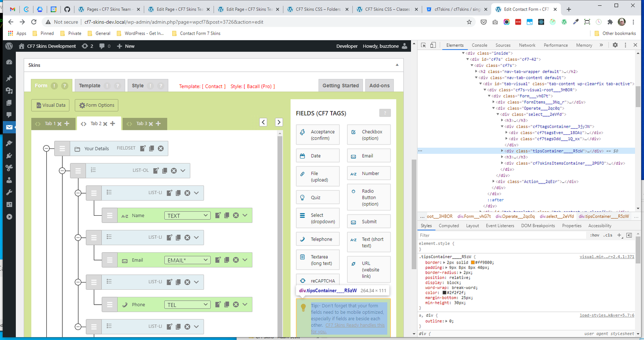Screen dimensions: 644x340
Task: Click the Getting Started button
Action: 341,86
